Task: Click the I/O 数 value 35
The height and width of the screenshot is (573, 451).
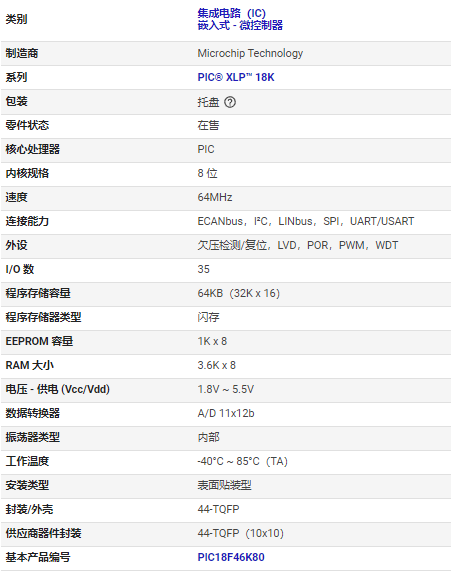Action: (x=204, y=269)
